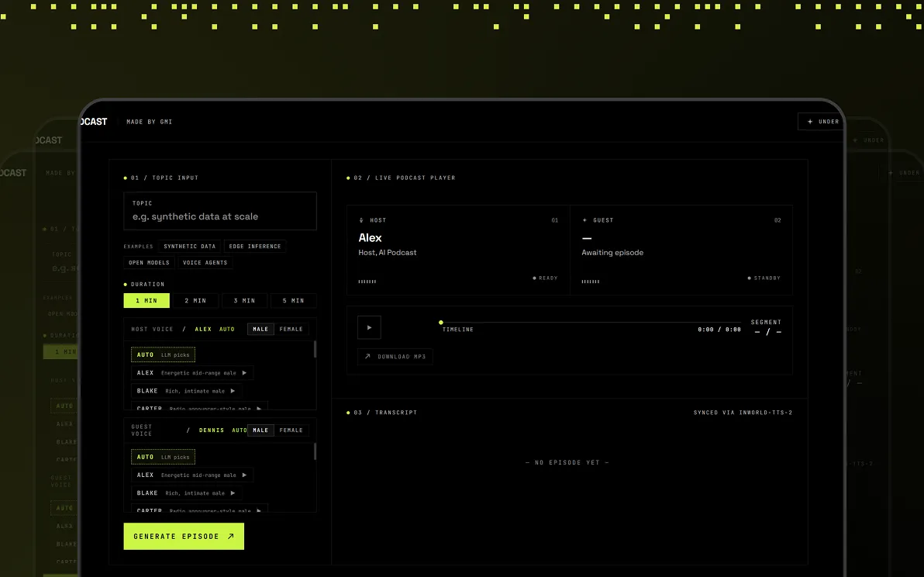The height and width of the screenshot is (577, 924).
Task: Click the timeline progress slider handle
Action: (x=441, y=323)
